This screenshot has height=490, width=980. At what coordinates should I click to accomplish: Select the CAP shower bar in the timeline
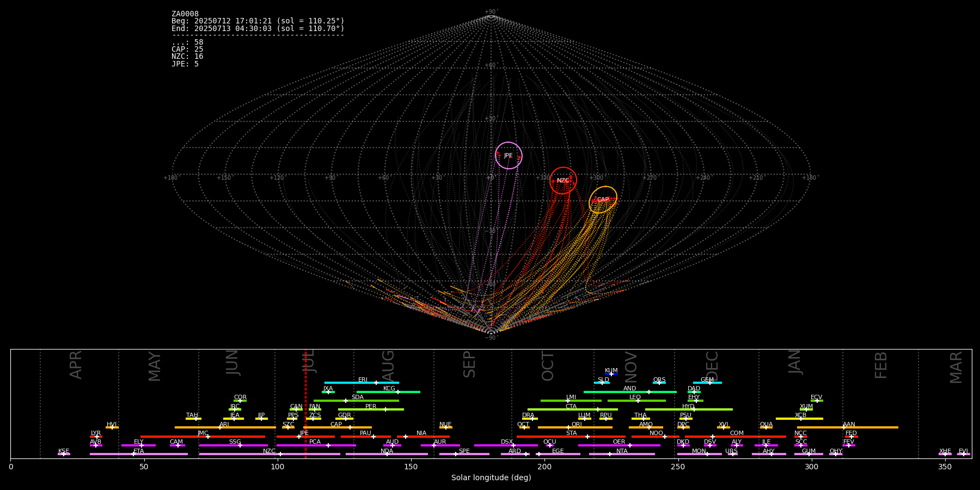(338, 427)
